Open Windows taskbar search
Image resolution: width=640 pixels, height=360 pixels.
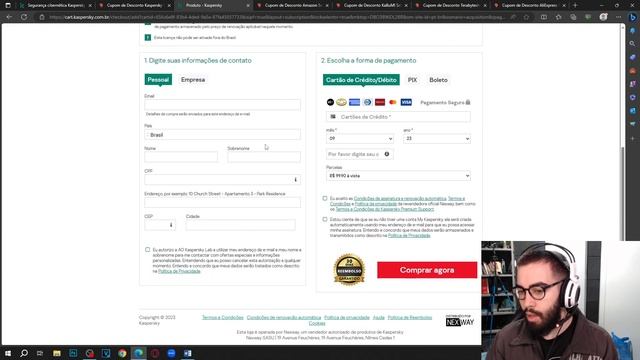click(x=24, y=353)
